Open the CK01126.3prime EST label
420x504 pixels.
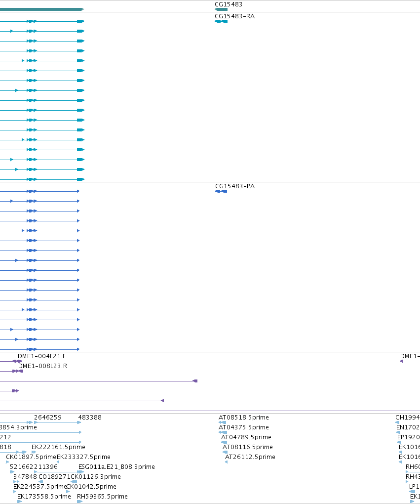click(x=96, y=477)
